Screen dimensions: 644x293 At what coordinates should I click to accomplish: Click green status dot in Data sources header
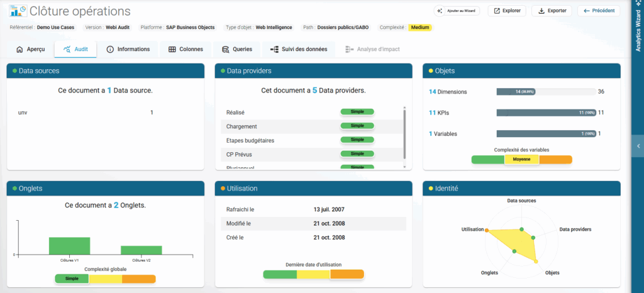pyautogui.click(x=15, y=71)
